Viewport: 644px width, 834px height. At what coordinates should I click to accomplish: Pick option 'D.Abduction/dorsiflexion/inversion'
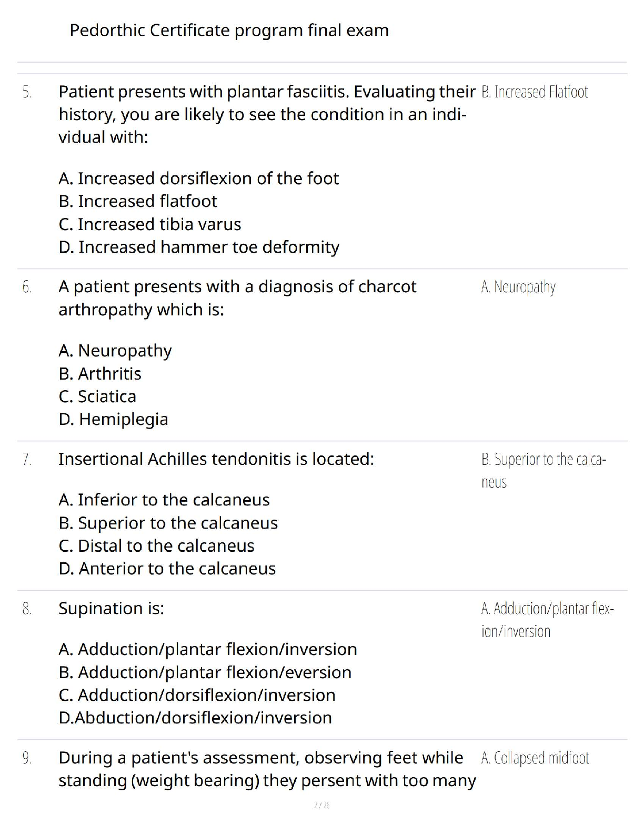(195, 718)
